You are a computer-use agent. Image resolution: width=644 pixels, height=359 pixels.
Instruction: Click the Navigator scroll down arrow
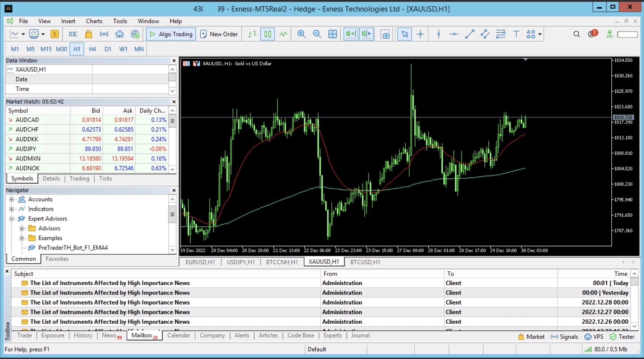pyautogui.click(x=172, y=250)
